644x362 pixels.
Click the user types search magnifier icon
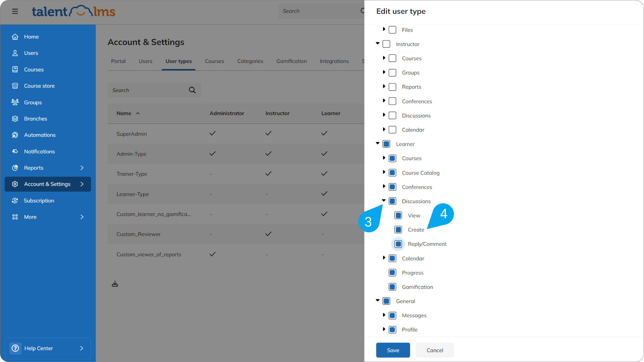click(192, 90)
